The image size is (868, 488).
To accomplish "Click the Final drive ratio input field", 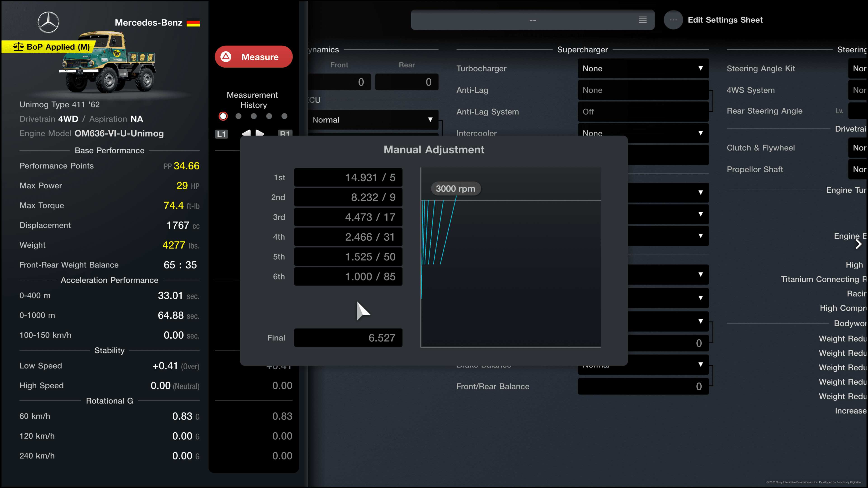I will pos(348,338).
